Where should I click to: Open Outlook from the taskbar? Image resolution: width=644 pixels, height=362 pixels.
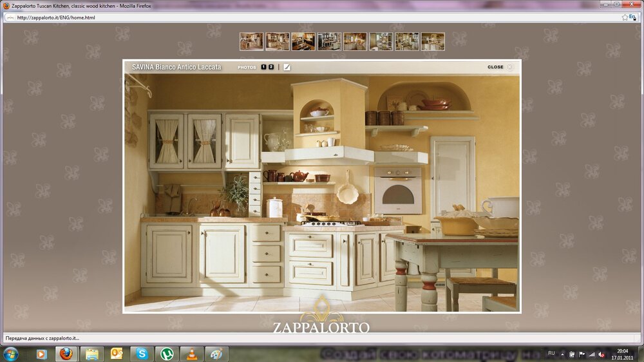(x=117, y=354)
